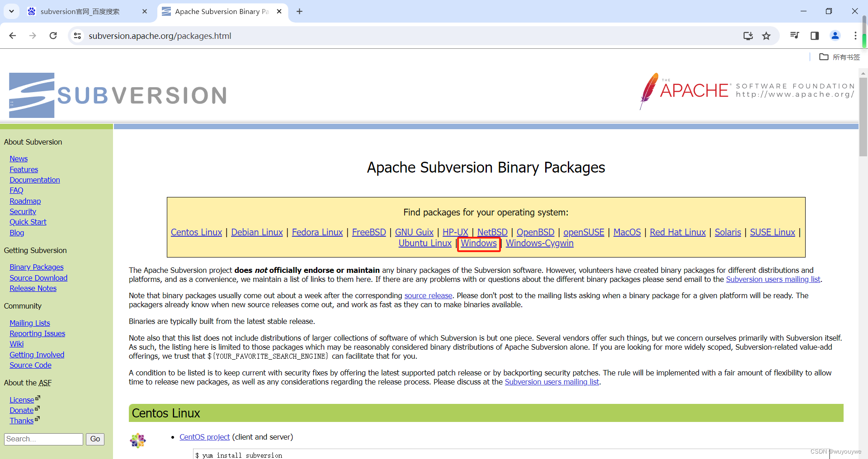Click the Apache Software Foundation logo
Screen dimensions: 868x459
[x=747, y=91]
